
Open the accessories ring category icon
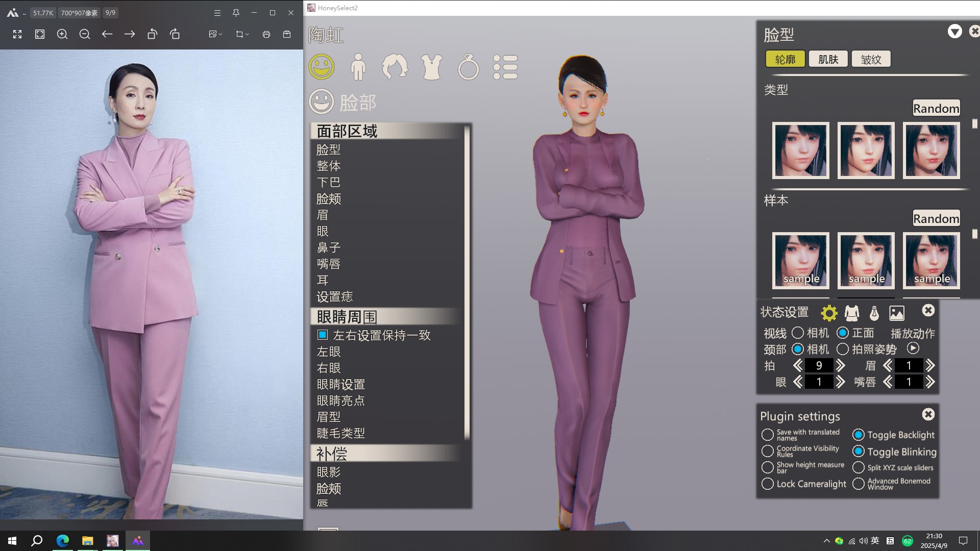[x=468, y=67]
